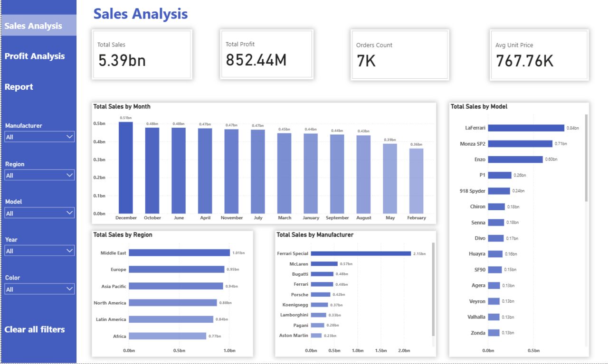Click Total Sales by Model scrollbar

(x=586, y=157)
